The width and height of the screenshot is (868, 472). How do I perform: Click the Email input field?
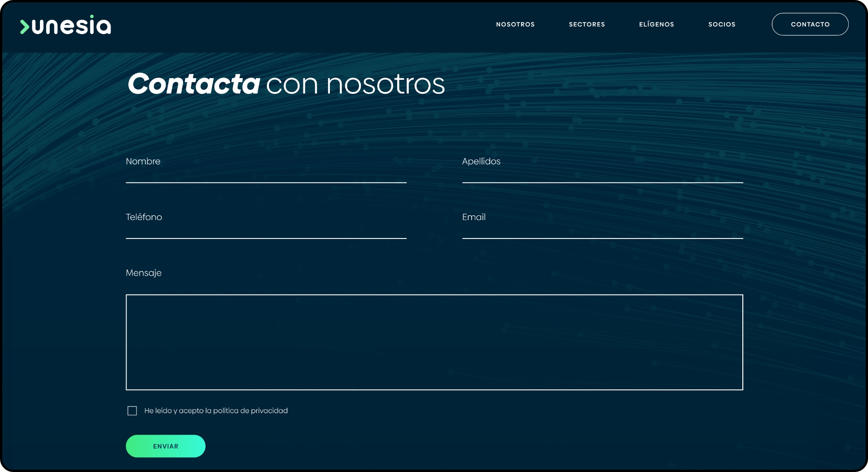tap(602, 231)
